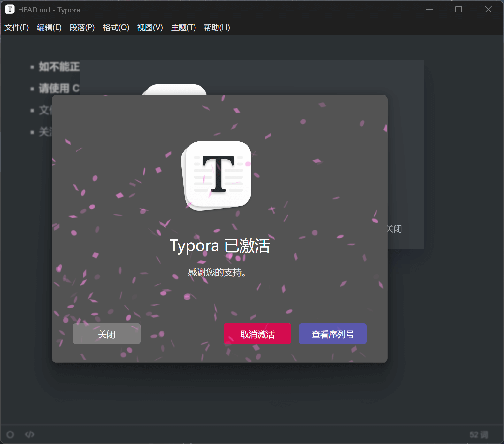Open the 文件(F) menu
The width and height of the screenshot is (504, 444).
[17, 27]
